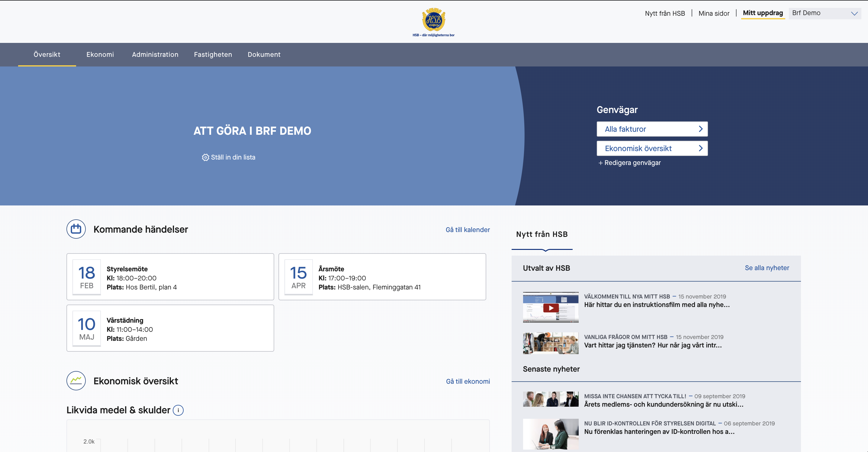The height and width of the screenshot is (452, 868).
Task: Open the Ekonomisk översikt shortcut button
Action: (652, 148)
